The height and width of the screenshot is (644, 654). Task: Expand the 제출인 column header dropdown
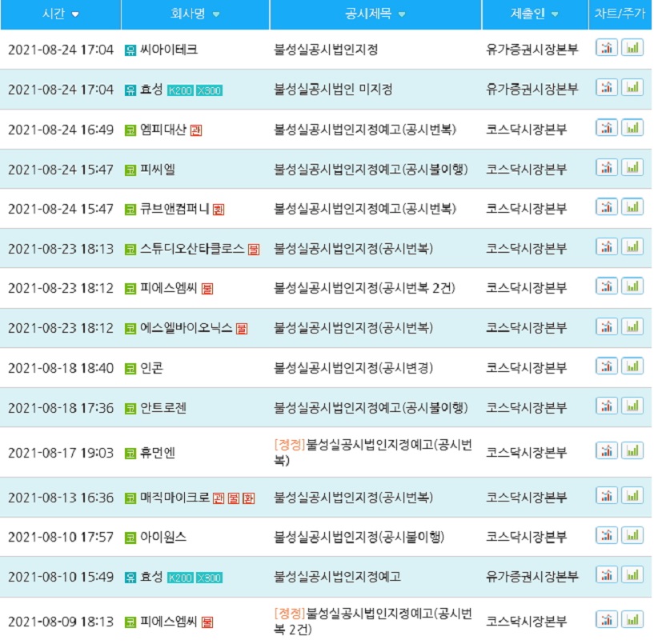(x=555, y=14)
